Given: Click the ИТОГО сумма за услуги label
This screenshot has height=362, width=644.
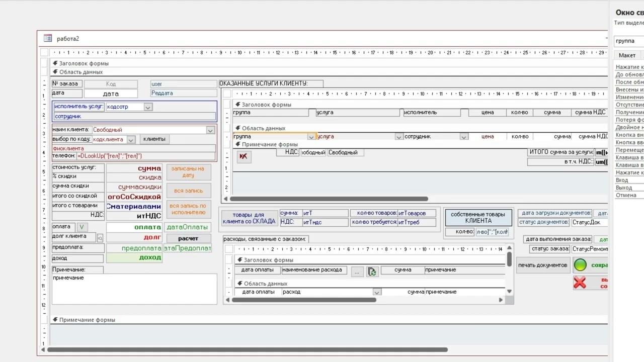Looking at the screenshot, I should [560, 152].
